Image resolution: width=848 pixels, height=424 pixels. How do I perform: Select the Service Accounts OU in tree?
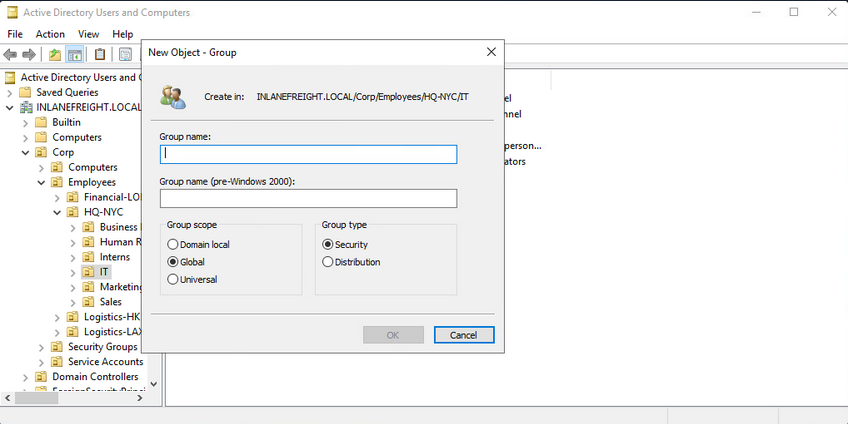click(105, 362)
